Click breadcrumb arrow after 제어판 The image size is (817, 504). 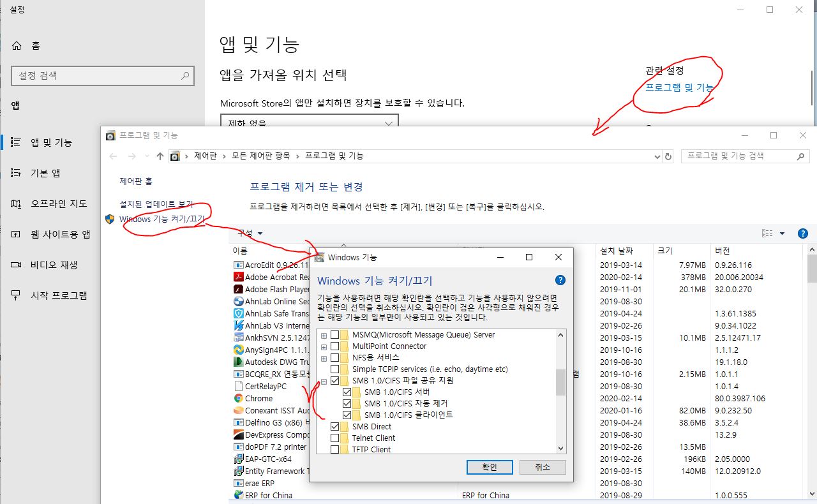(223, 156)
